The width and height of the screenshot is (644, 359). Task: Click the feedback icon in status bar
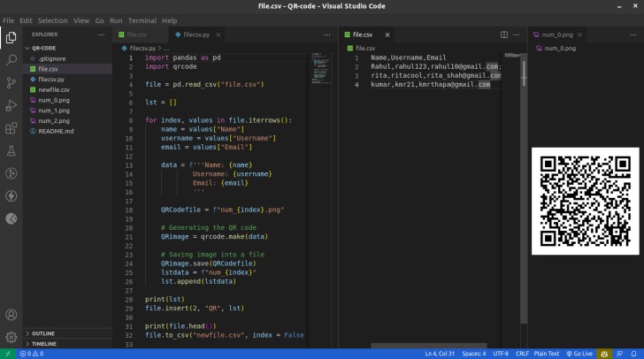(620, 354)
